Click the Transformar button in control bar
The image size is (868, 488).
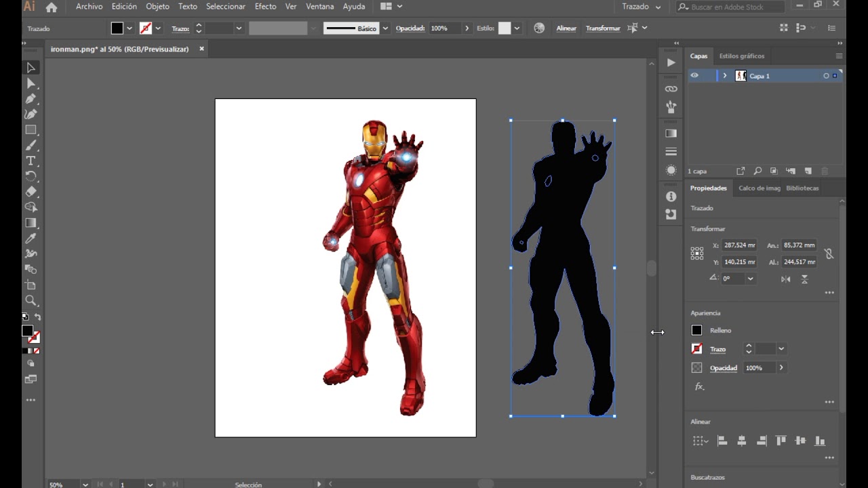coord(603,28)
